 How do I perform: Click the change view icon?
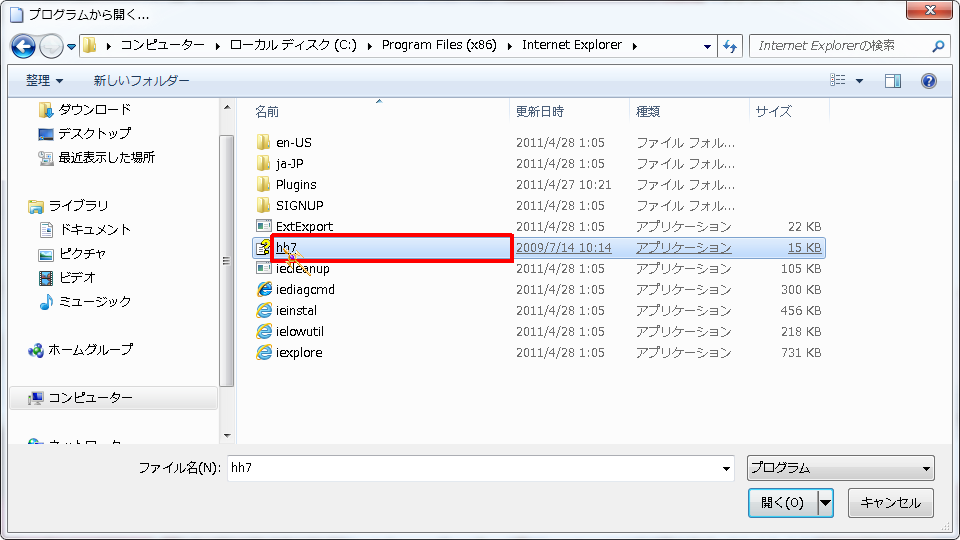tap(838, 80)
